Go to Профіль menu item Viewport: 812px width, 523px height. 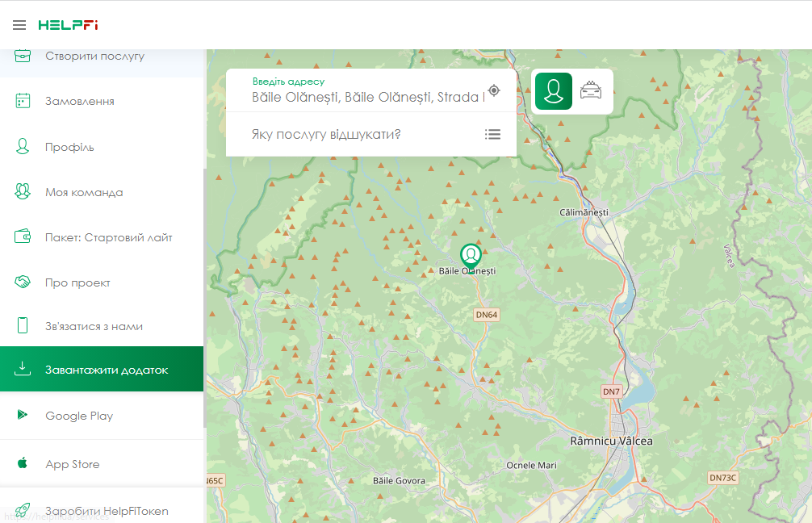pyautogui.click(x=69, y=147)
